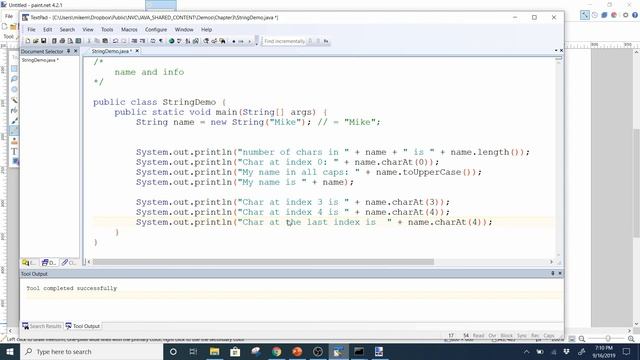Open the Windows Start menu

pyautogui.click(x=10, y=351)
